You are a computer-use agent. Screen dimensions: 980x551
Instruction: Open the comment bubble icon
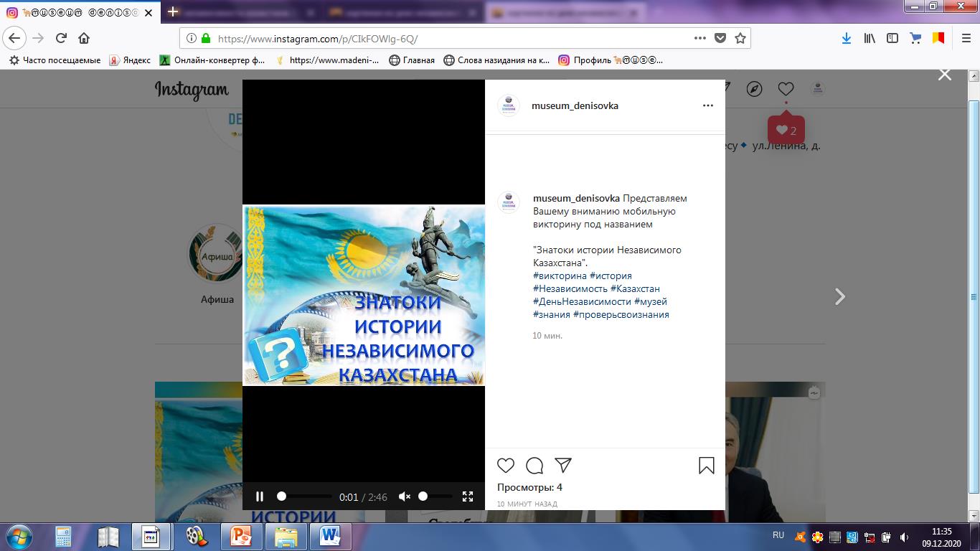pos(534,466)
